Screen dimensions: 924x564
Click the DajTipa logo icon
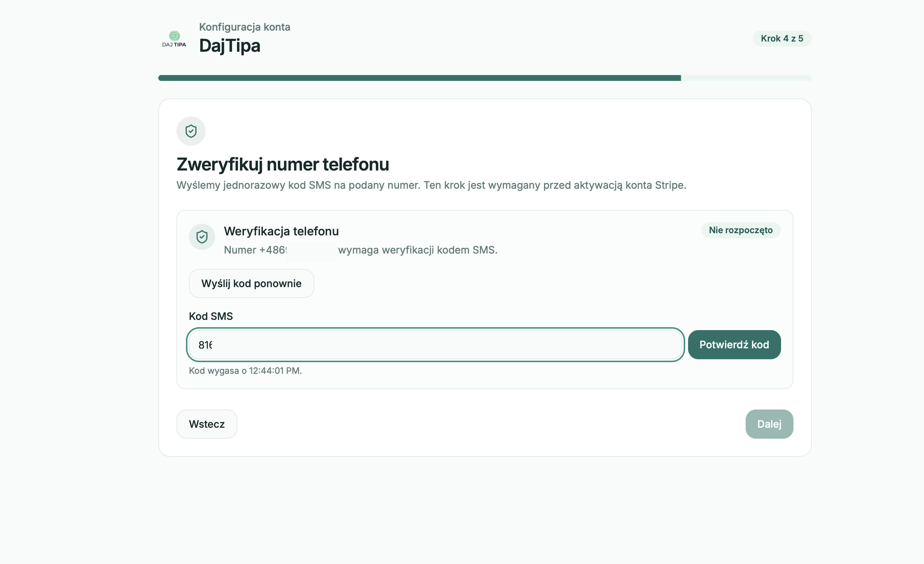(x=174, y=39)
